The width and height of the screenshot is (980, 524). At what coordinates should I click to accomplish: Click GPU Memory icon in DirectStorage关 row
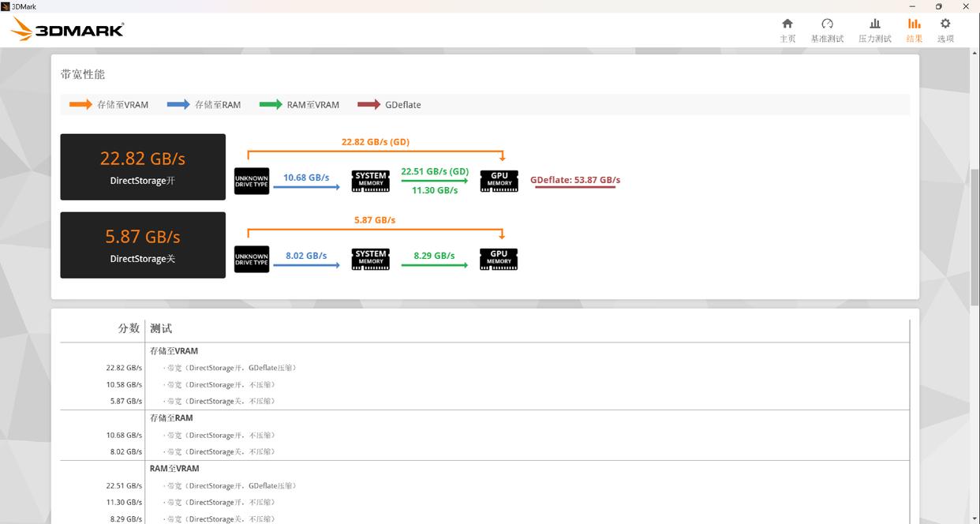click(499, 259)
